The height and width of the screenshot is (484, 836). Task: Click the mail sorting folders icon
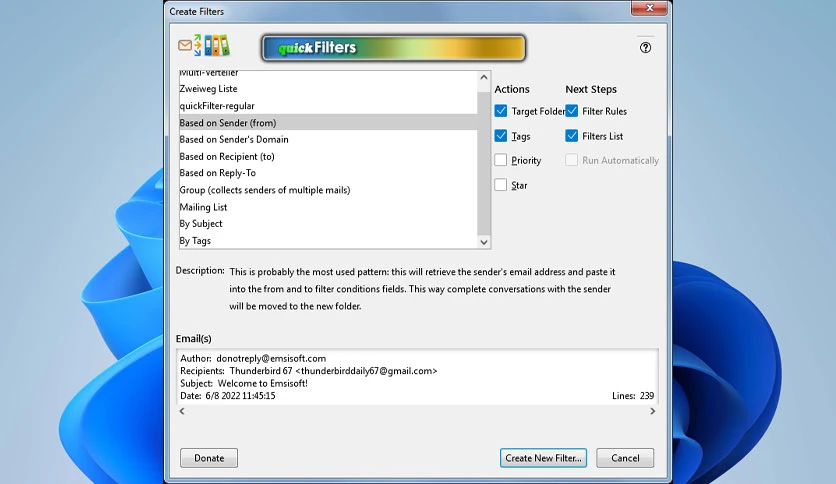point(204,45)
